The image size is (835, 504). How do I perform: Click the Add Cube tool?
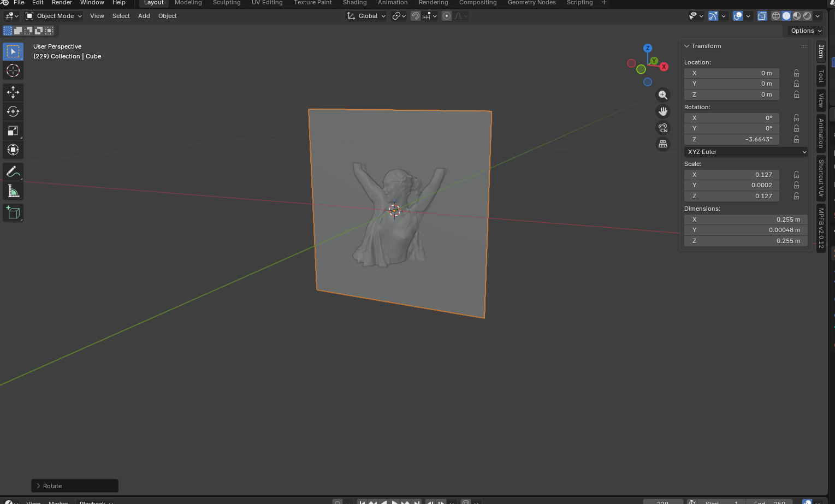point(13,212)
